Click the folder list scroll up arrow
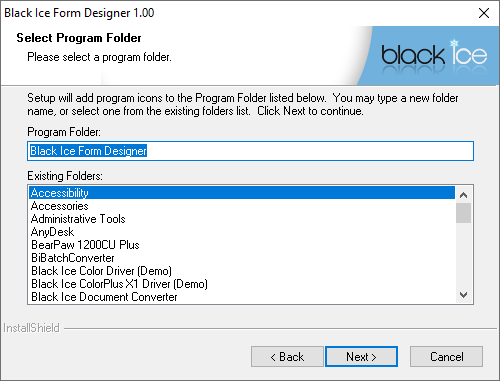The width and height of the screenshot is (500, 381). 464,195
